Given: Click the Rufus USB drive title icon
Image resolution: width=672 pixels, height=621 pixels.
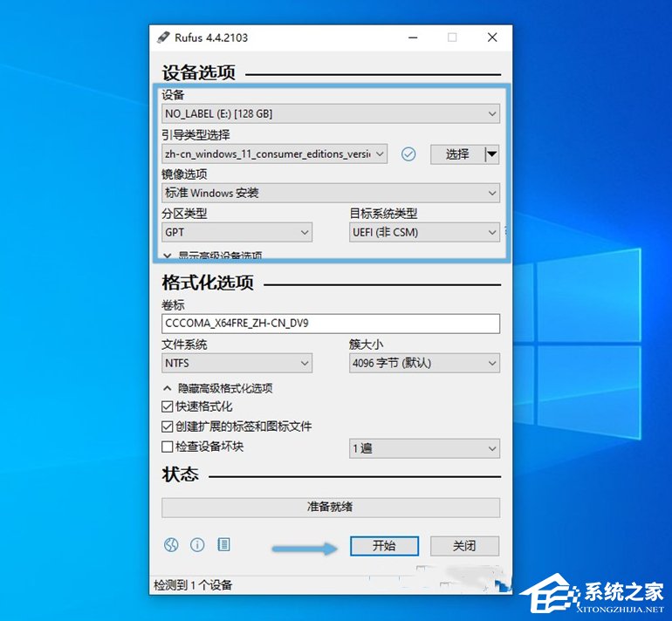Looking at the screenshot, I should pyautogui.click(x=163, y=38).
